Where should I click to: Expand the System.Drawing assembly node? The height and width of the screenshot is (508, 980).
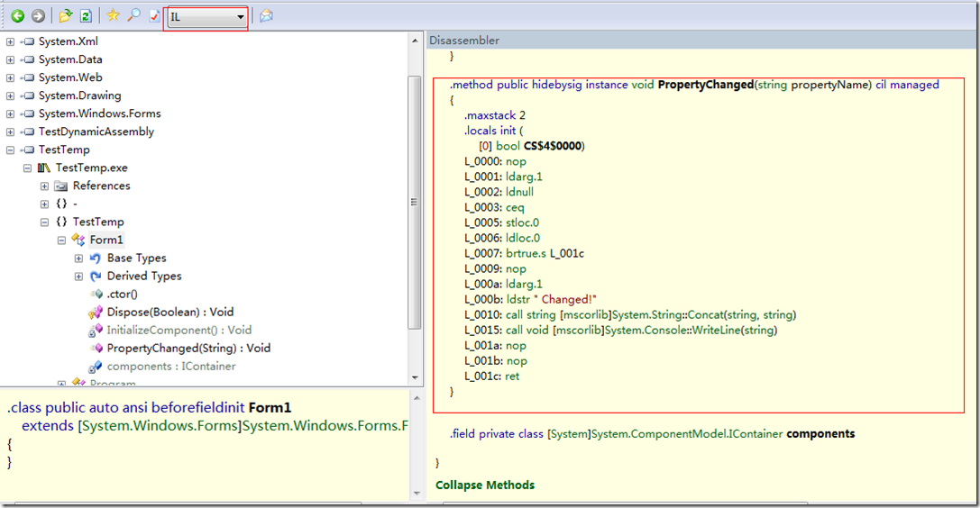click(10, 96)
